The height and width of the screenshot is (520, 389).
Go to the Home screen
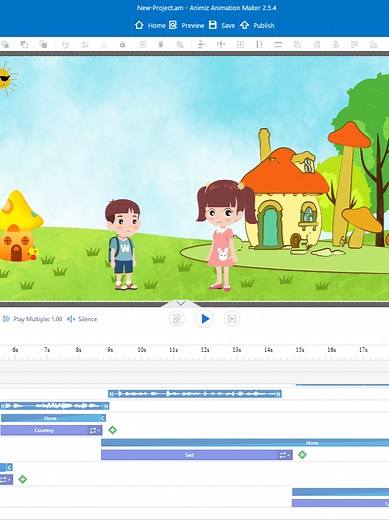[150, 25]
